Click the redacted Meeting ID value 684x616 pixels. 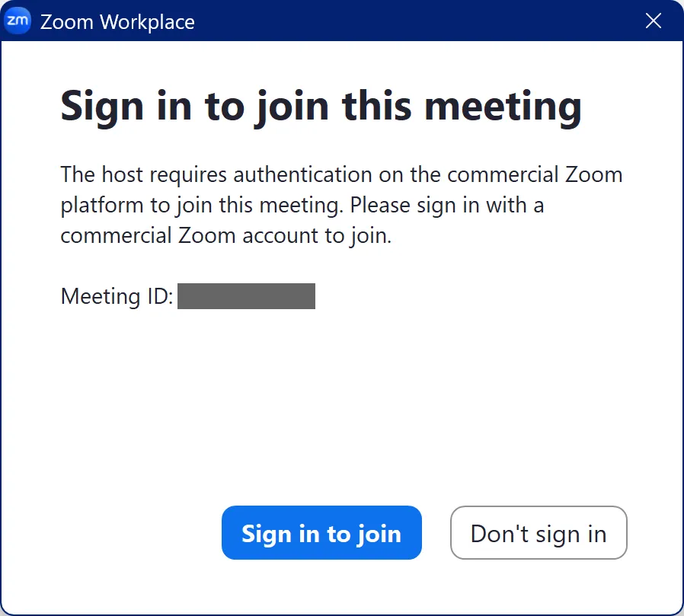click(246, 295)
